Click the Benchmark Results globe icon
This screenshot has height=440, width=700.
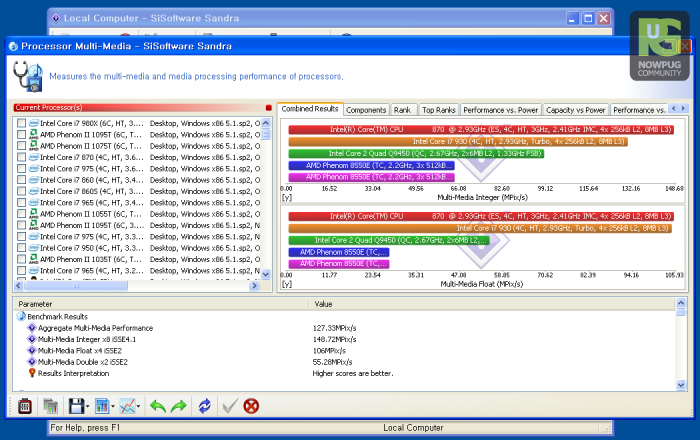21,316
